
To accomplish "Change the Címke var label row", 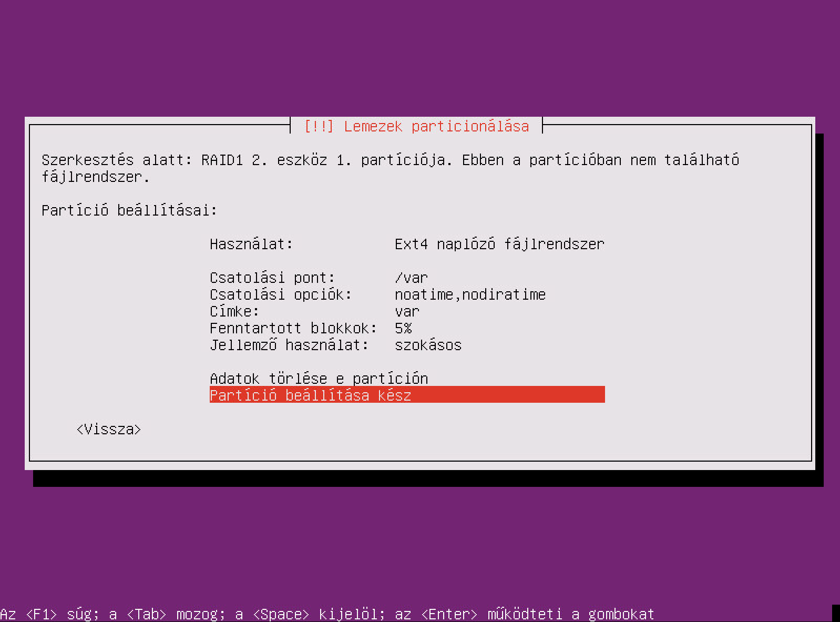I will 407,311.
